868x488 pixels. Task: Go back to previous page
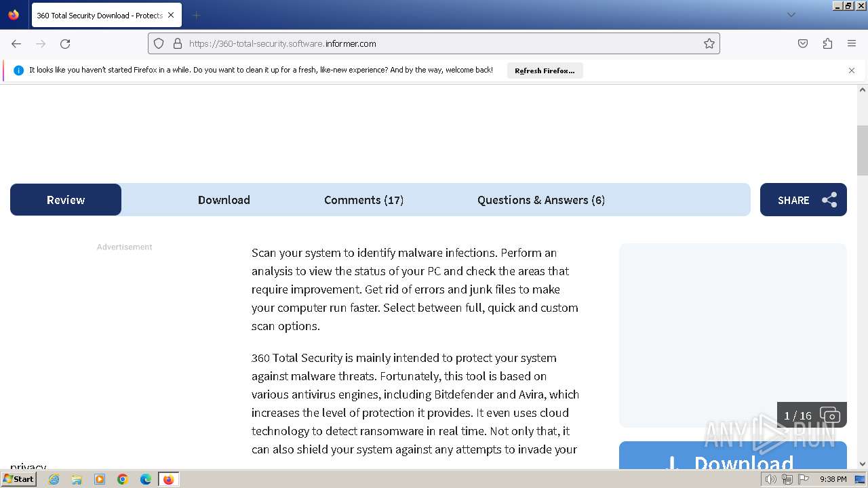pyautogui.click(x=16, y=43)
